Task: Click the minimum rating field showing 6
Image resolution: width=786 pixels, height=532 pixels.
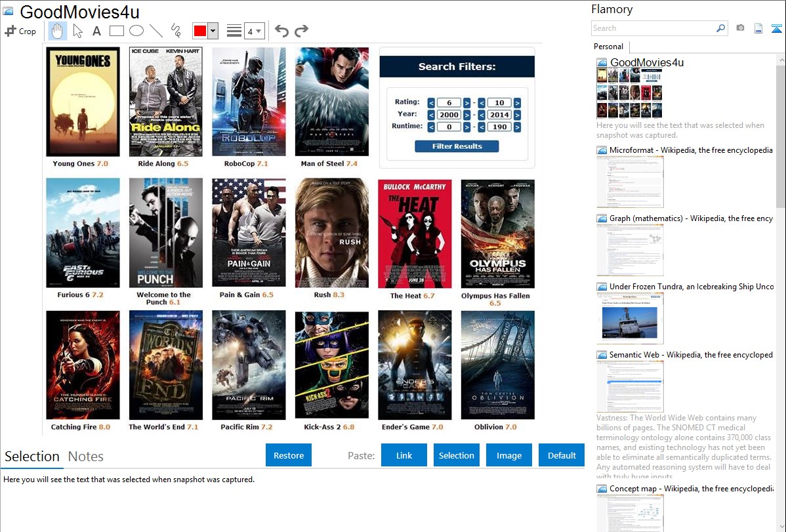Action: [449, 103]
